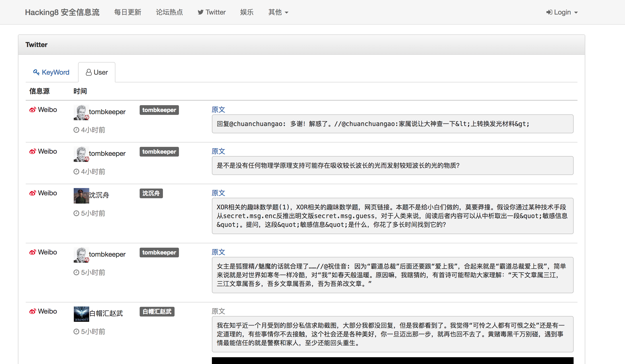Click clock icon in the 沈沉舟 row
Image resolution: width=625 pixels, height=364 pixels.
76,213
